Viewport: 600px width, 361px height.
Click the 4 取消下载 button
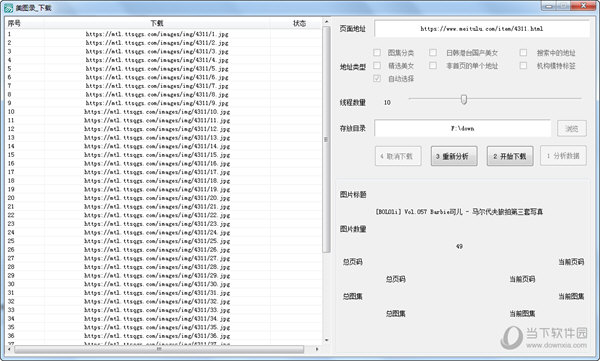(398, 156)
